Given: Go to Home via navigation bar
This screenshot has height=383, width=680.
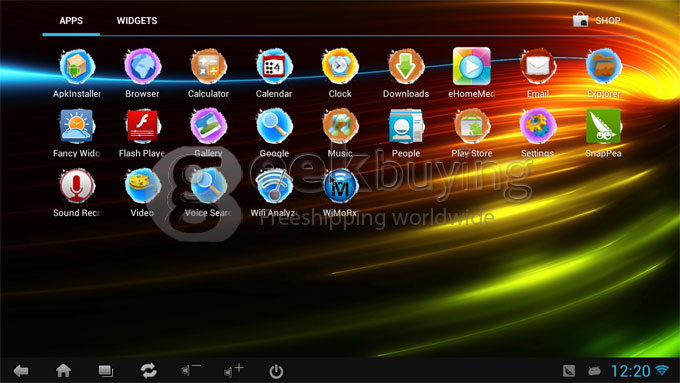Looking at the screenshot, I should point(63,371).
